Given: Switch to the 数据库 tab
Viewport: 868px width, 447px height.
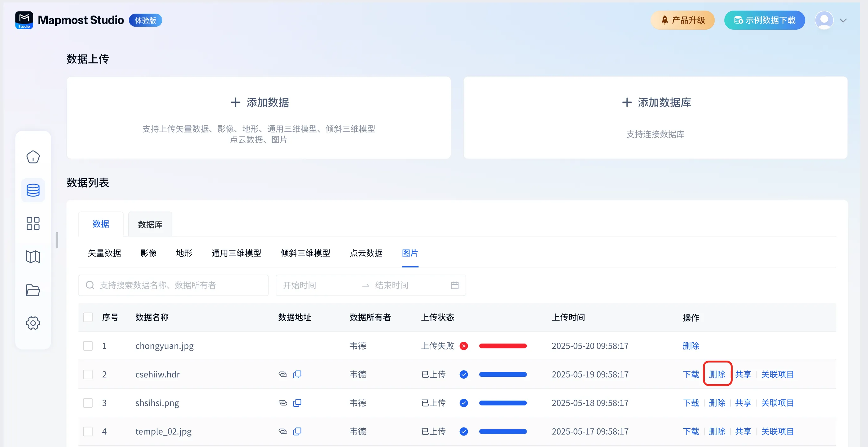Looking at the screenshot, I should coord(150,224).
